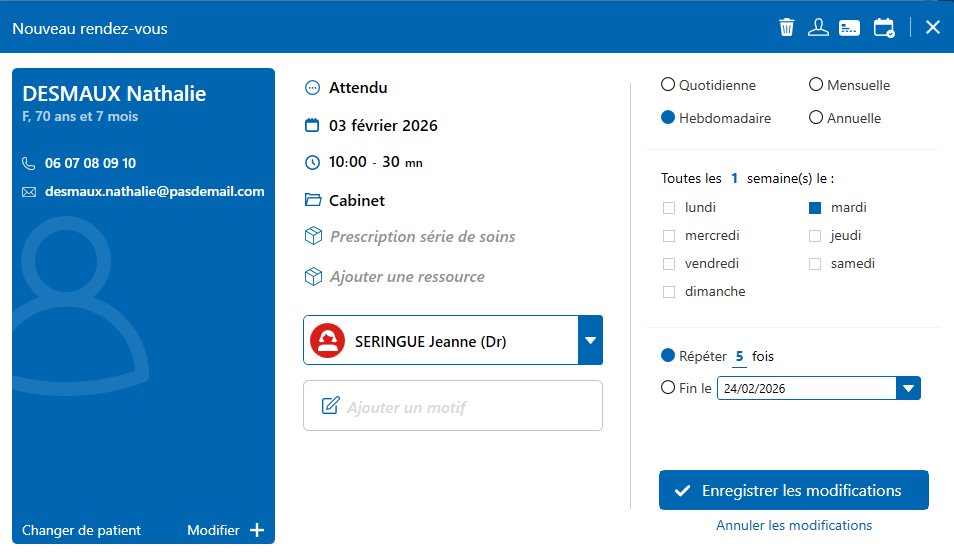Click the Attendu status icon

click(312, 88)
